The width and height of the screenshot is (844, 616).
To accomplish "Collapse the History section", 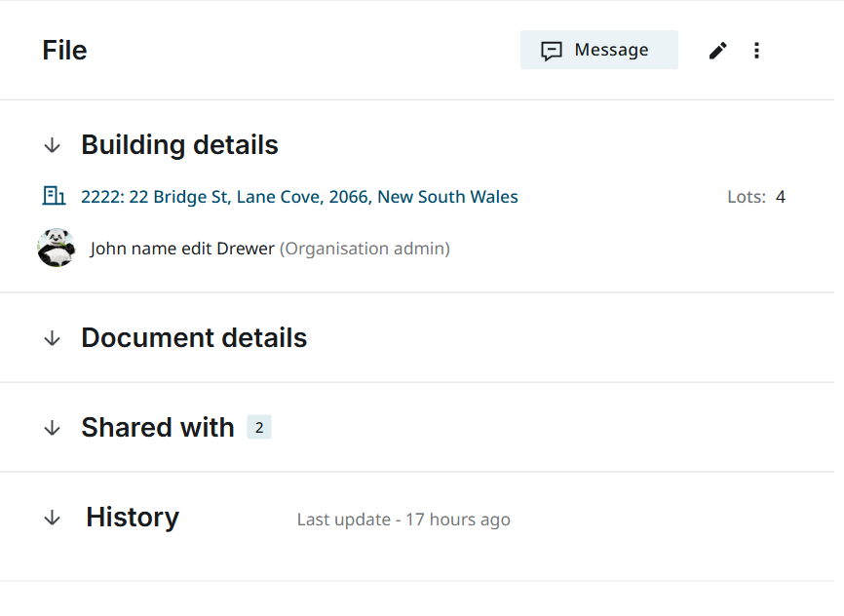I will pos(132,518).
